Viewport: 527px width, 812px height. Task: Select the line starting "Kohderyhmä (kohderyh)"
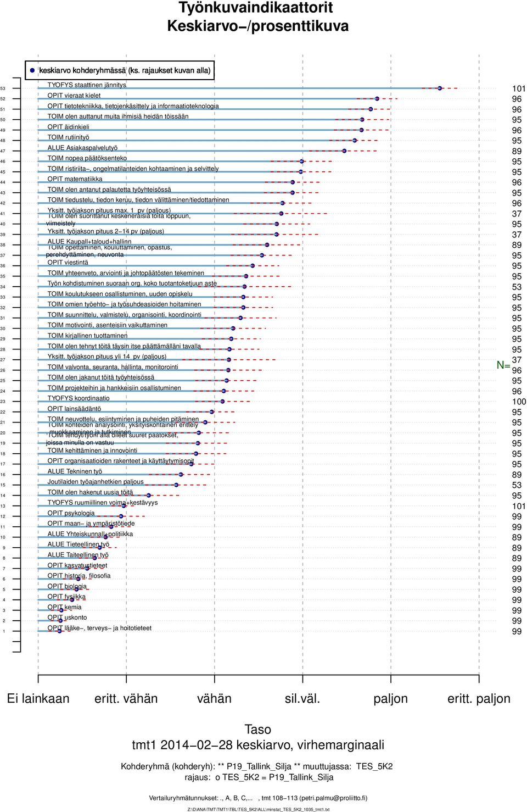(257, 766)
